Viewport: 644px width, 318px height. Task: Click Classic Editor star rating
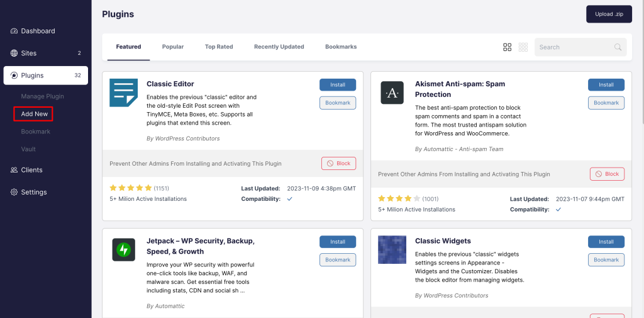[131, 188]
